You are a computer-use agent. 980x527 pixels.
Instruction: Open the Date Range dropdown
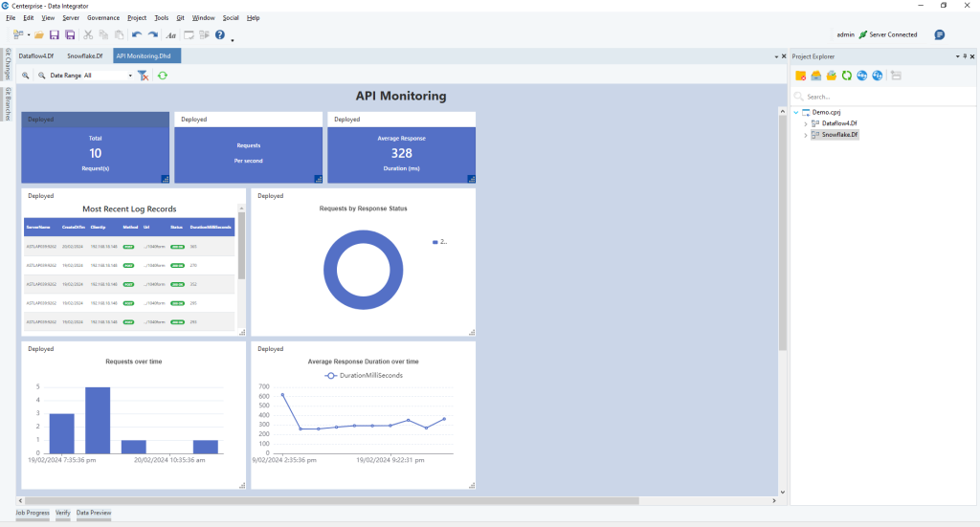(130, 76)
